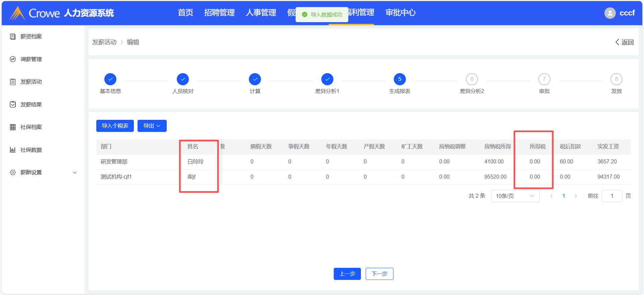Click the name cell 柴jf

coord(192,177)
